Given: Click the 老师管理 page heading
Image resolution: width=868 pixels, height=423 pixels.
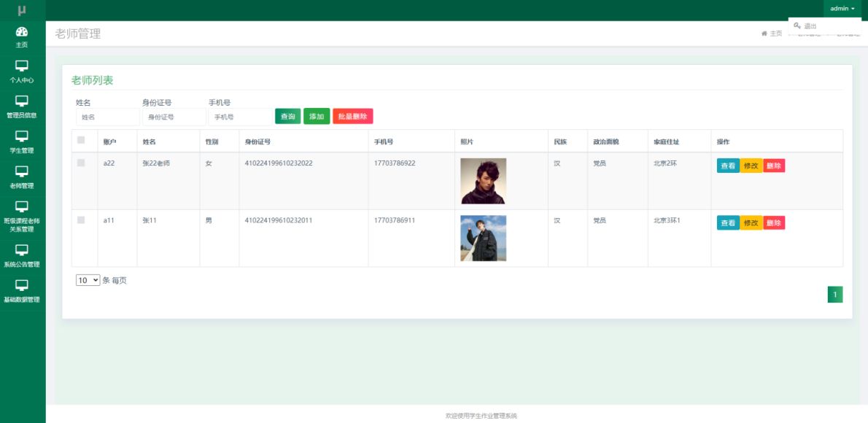Looking at the screenshot, I should [x=78, y=34].
